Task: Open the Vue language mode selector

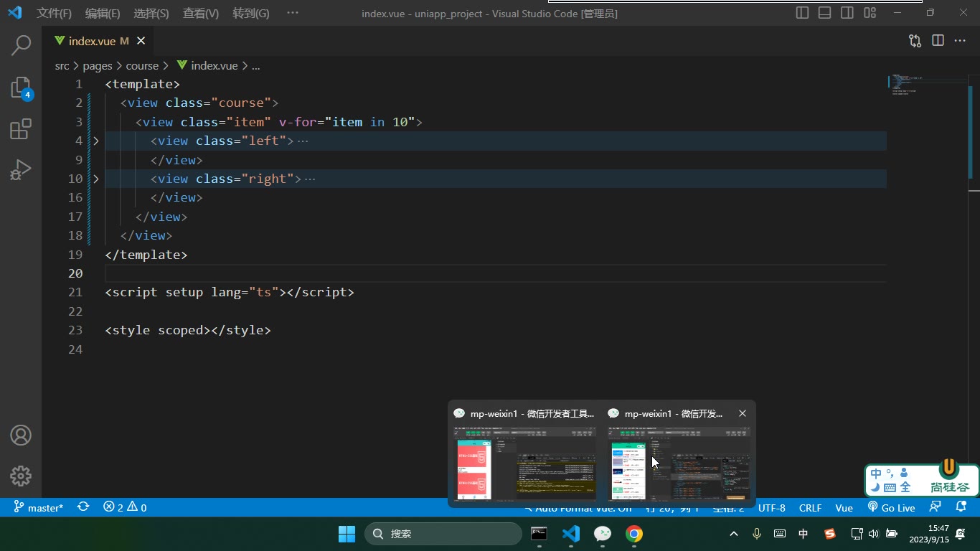Action: (x=844, y=507)
